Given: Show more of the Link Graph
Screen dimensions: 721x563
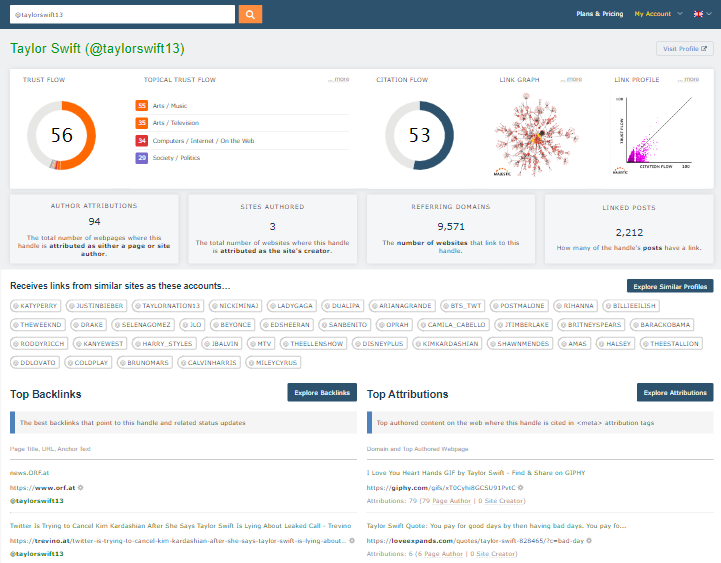Looking at the screenshot, I should click(572, 79).
